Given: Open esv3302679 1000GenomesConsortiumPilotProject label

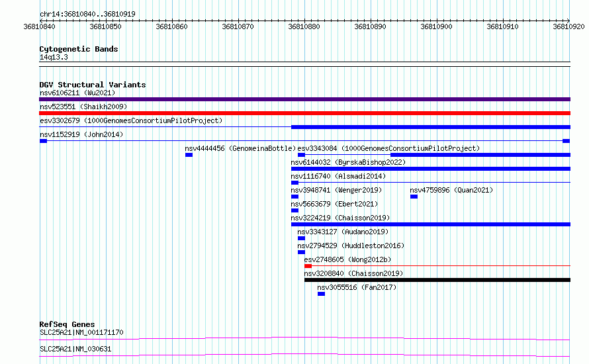Looking at the screenshot, I should 131,120.
